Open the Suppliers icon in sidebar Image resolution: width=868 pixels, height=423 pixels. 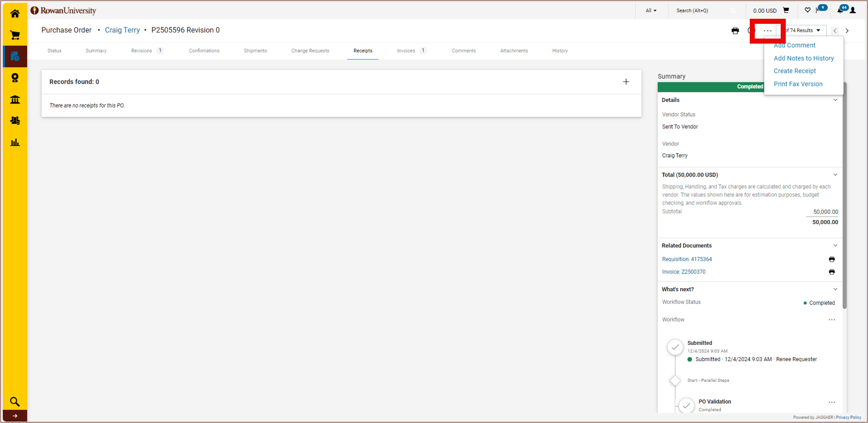[15, 121]
